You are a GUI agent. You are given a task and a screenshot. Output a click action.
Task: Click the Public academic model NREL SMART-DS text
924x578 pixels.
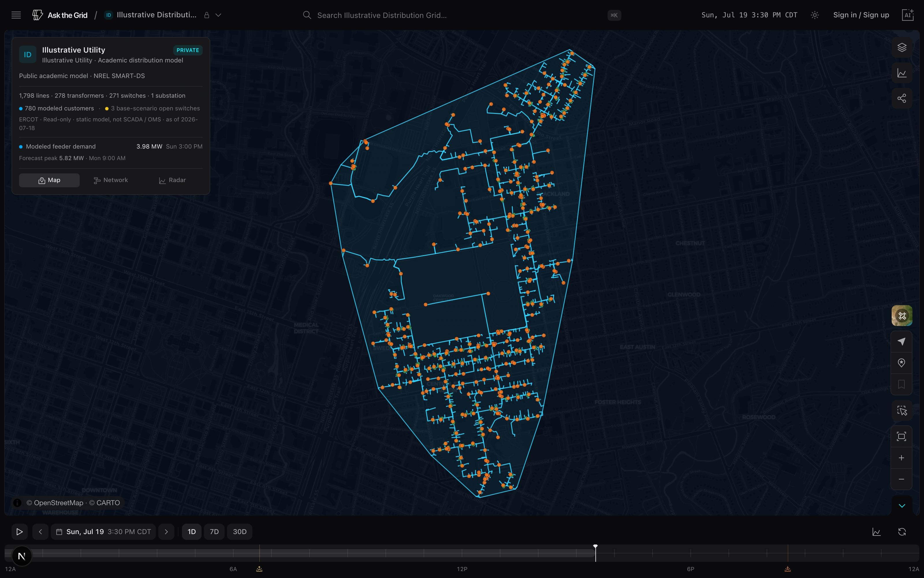82,76
